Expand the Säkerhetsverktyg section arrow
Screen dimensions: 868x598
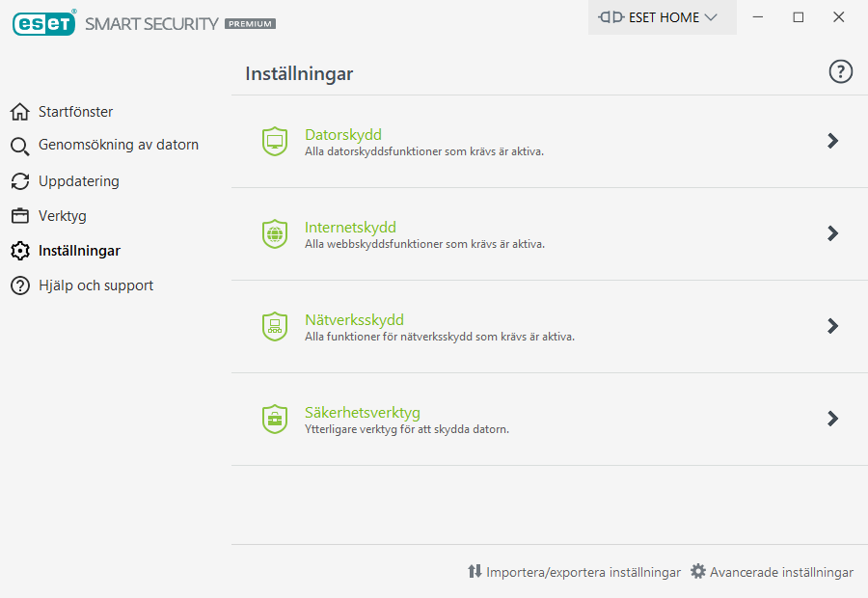point(833,419)
